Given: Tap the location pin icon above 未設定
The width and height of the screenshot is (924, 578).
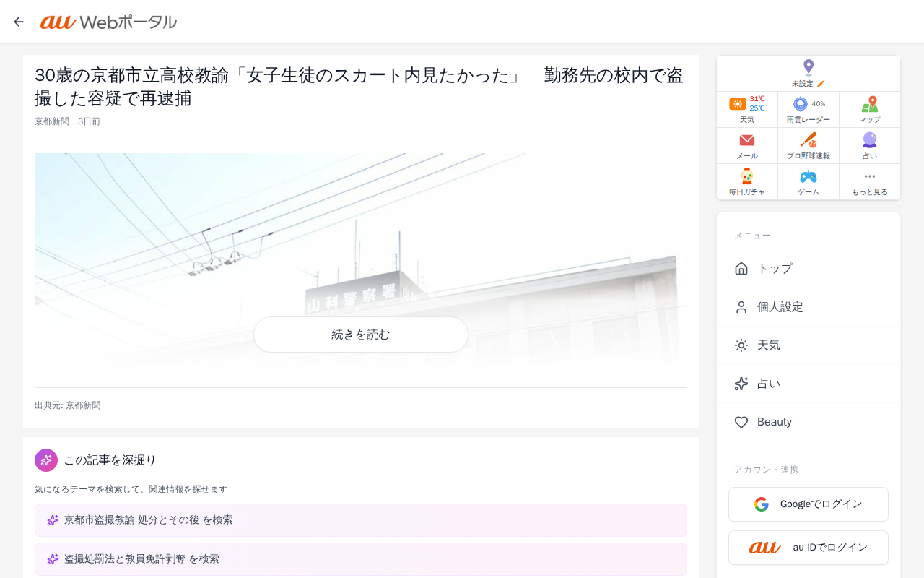Looking at the screenshot, I should [x=808, y=68].
